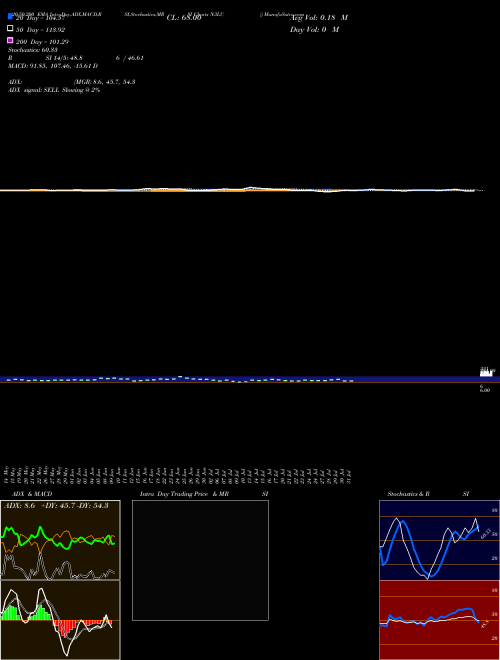Click the Avg Vol value label
This screenshot has width=500, height=660.
319,18
